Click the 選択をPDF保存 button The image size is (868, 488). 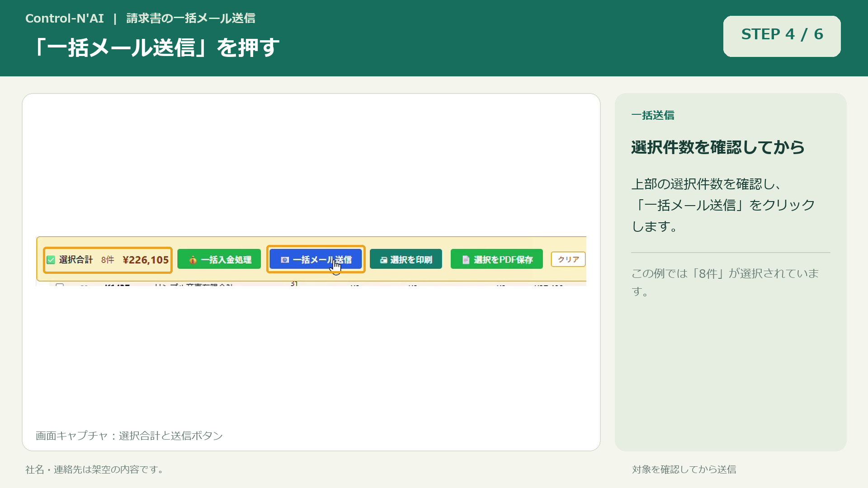coord(497,259)
